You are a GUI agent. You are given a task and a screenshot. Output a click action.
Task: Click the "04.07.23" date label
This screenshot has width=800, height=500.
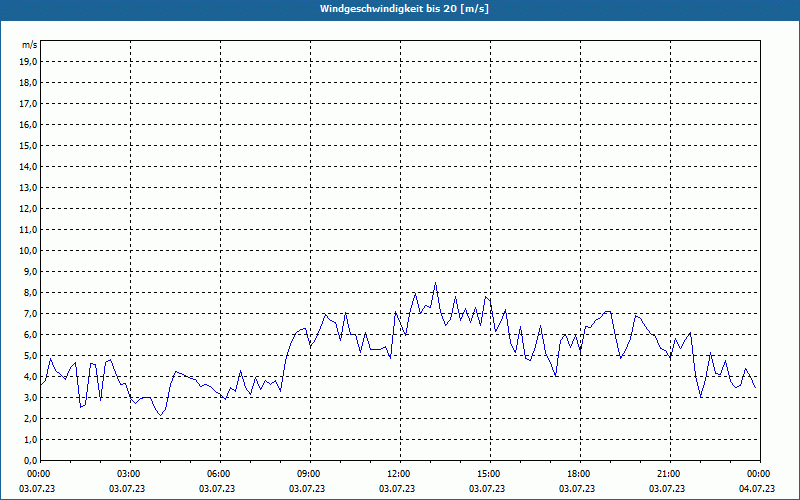[x=757, y=489]
